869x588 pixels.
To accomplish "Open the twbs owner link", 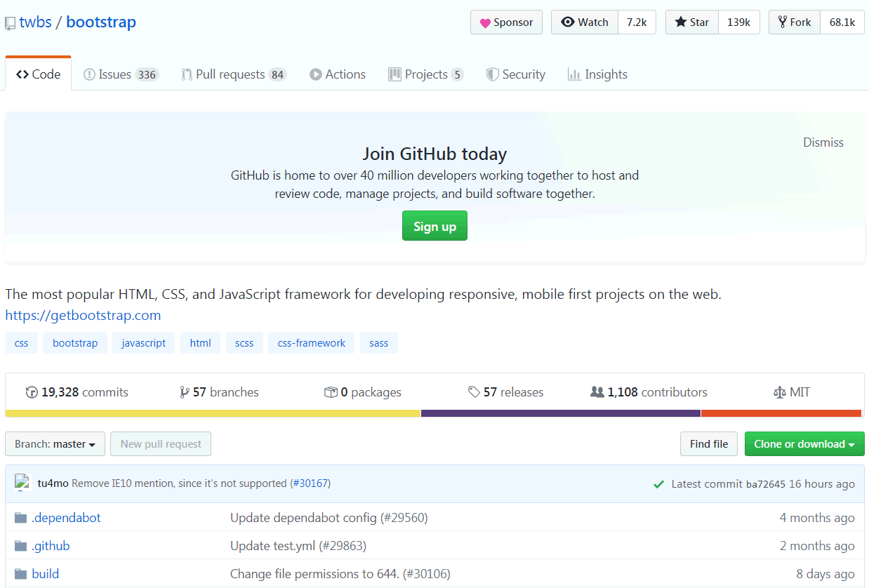I will (35, 22).
